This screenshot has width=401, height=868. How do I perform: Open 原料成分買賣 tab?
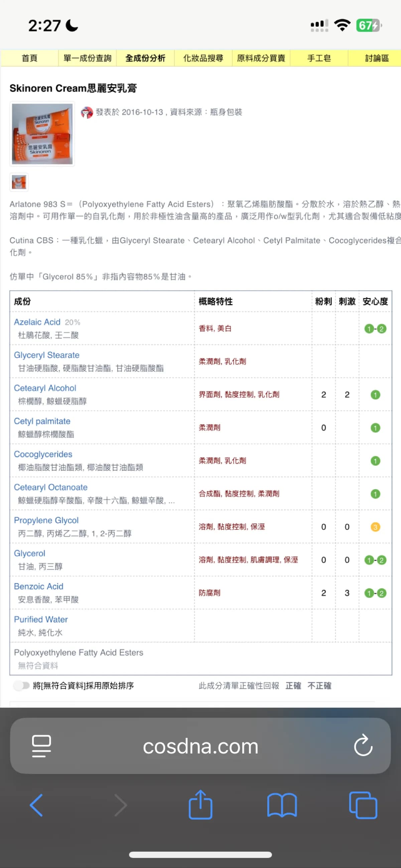point(261,58)
